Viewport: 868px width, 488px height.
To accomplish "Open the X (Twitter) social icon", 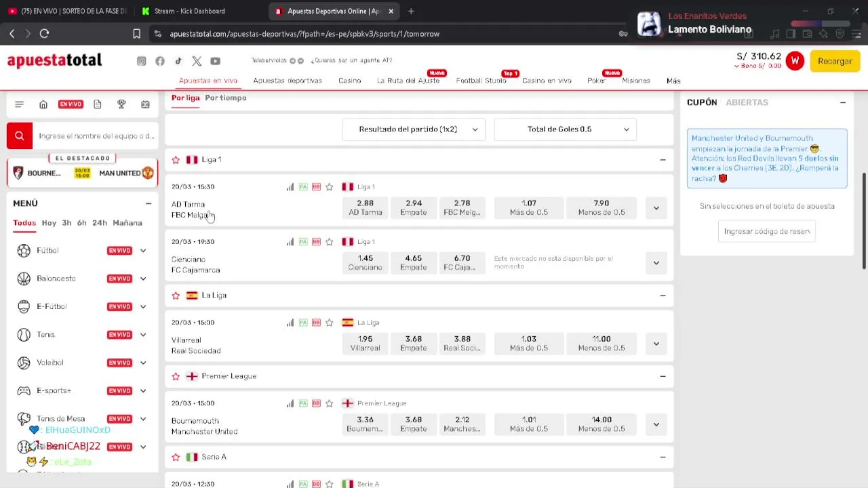I will point(197,61).
